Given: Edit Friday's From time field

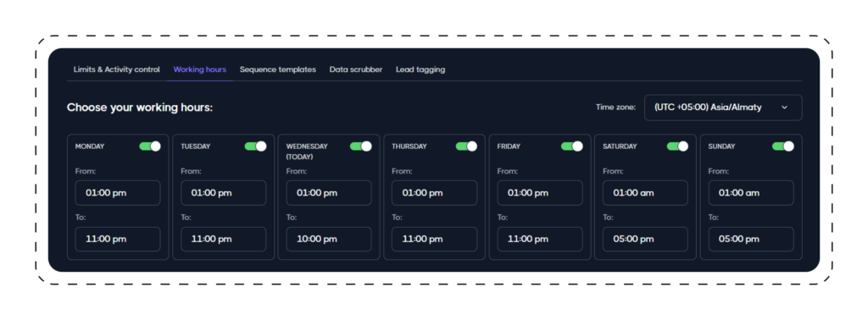Looking at the screenshot, I should coord(540,193).
